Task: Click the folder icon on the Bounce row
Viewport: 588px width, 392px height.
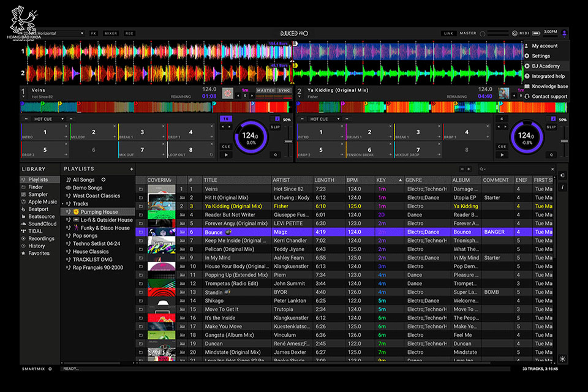Action: [141, 232]
